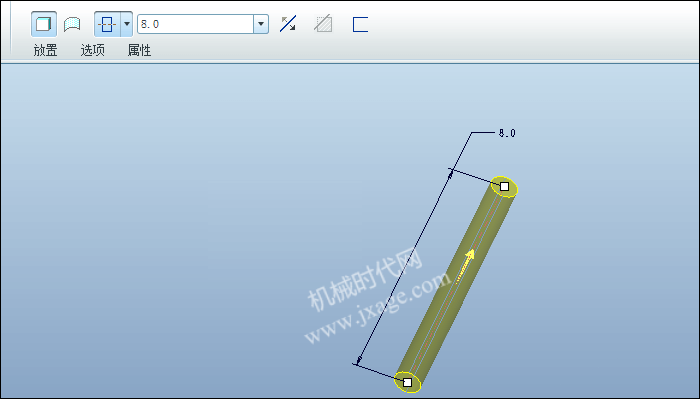The width and height of the screenshot is (700, 399).
Task: Expand the depth option type dropdown arrow
Action: [x=127, y=24]
